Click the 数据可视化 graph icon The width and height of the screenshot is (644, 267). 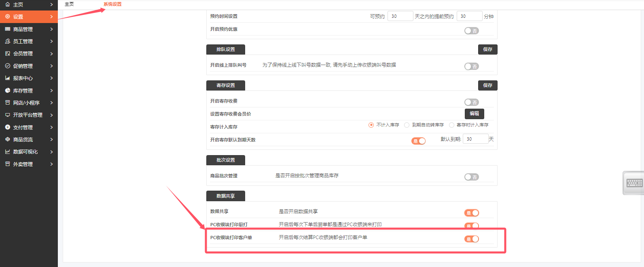pos(7,152)
